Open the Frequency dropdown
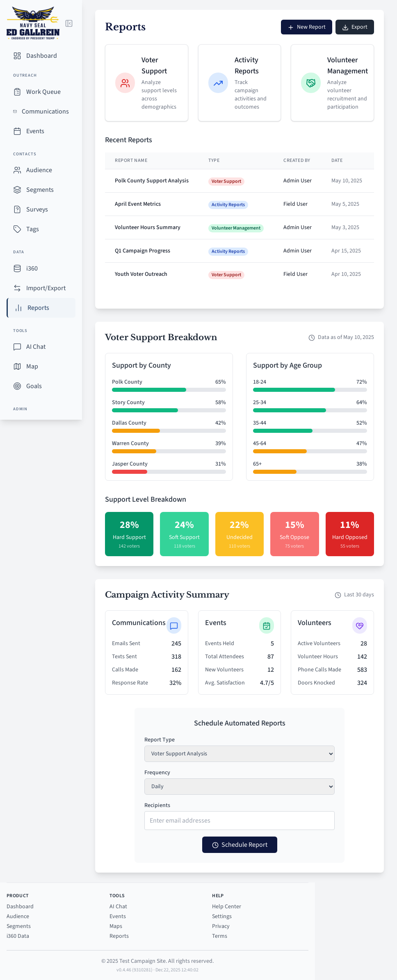This screenshot has width=397, height=980. coord(239,787)
